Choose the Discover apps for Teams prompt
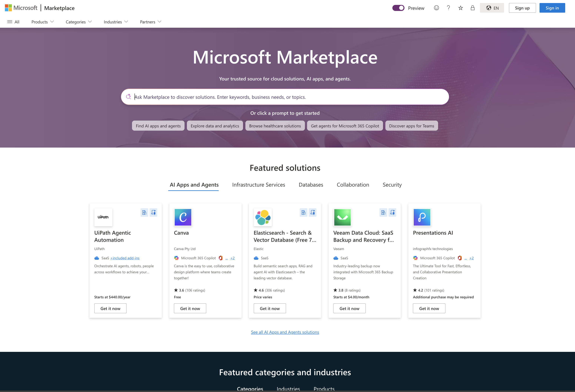The width and height of the screenshot is (575, 392). click(x=411, y=126)
